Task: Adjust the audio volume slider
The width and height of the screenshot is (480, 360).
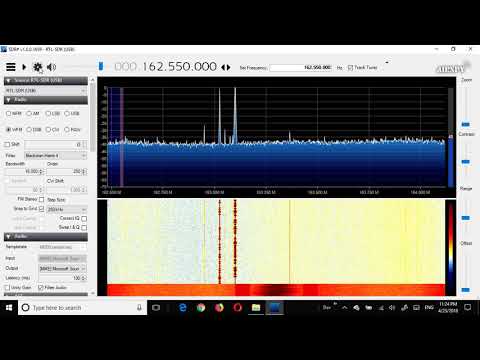Action: (101, 66)
